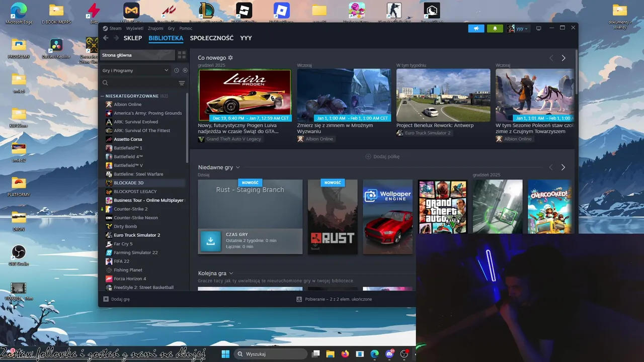Screen dimensions: 644x362
Task: Click the Strona główna button
Action: tap(137, 55)
